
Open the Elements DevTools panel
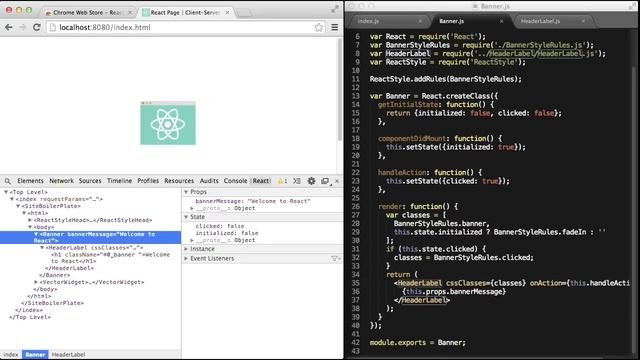(x=30, y=181)
